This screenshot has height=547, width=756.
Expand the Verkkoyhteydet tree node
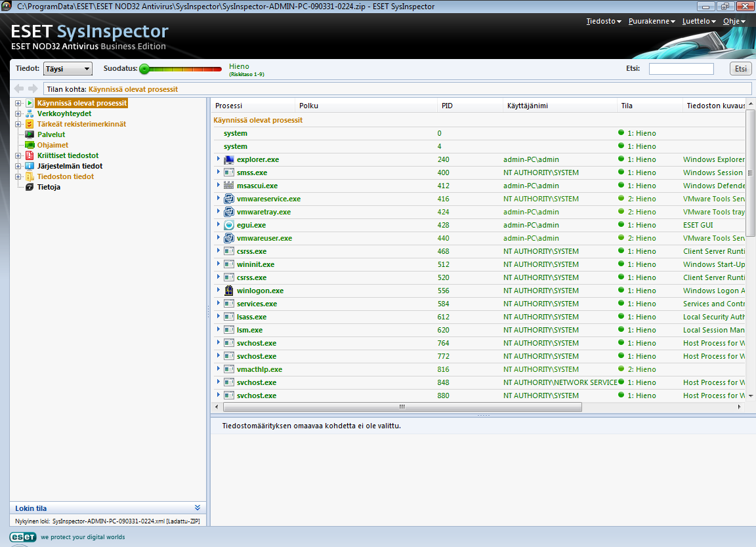18,113
